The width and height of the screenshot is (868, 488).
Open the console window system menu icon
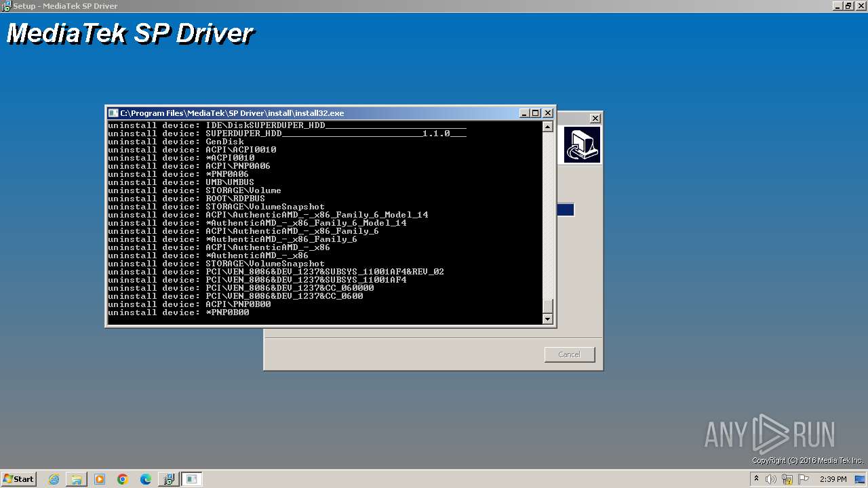click(113, 113)
